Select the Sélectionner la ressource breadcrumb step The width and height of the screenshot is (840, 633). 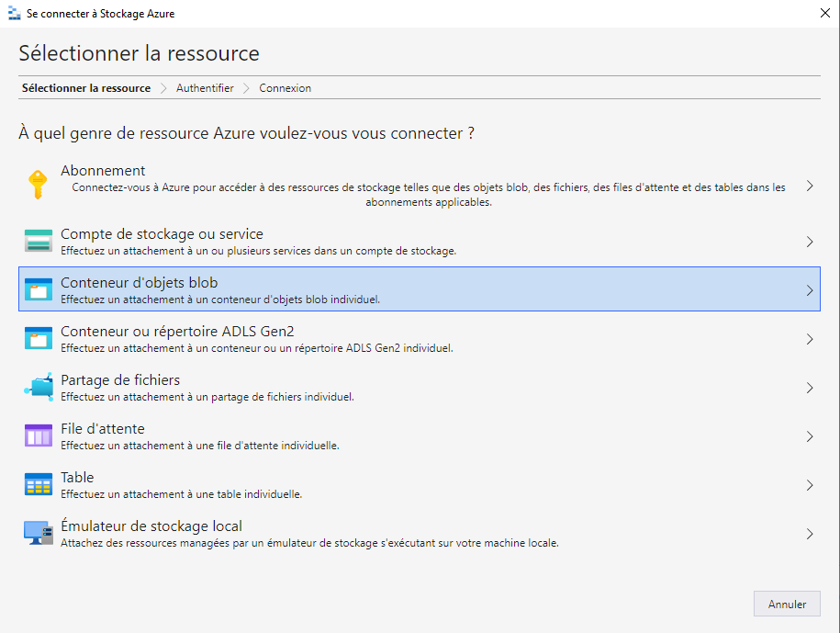coord(86,88)
